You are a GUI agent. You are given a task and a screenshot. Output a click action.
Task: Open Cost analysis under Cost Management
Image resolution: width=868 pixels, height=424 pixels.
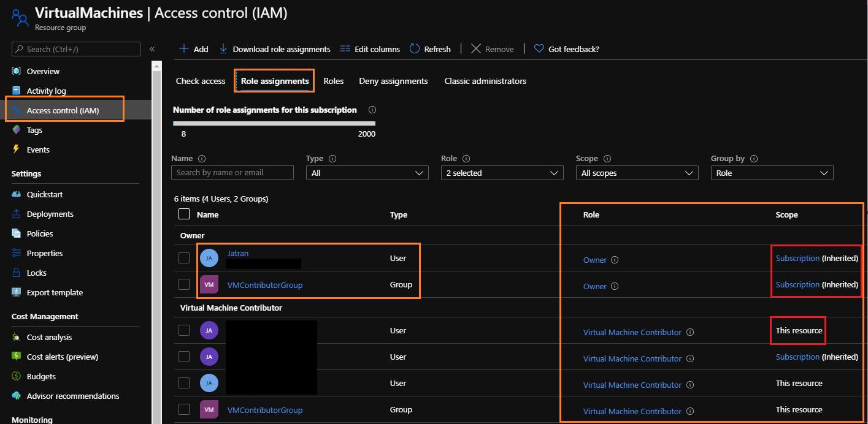click(49, 337)
